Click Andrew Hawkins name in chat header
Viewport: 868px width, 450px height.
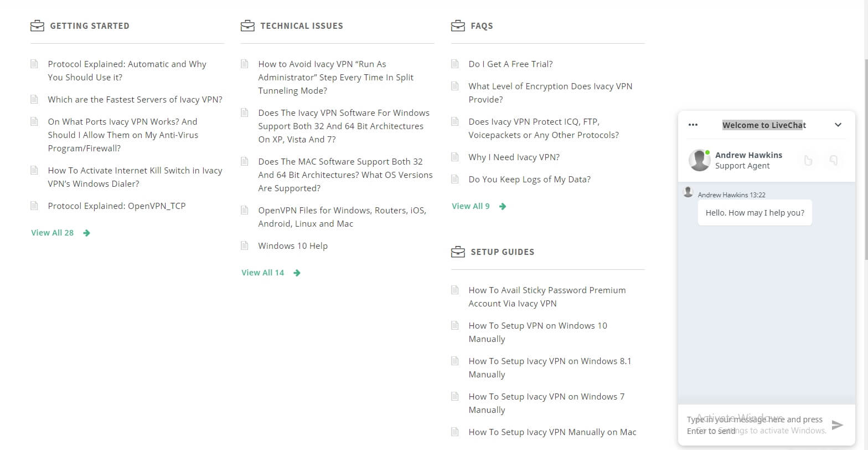748,155
